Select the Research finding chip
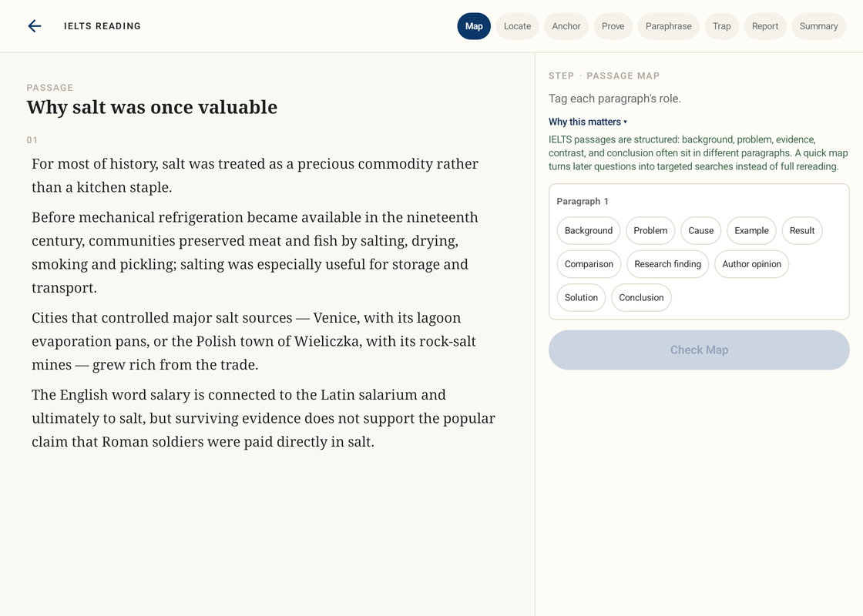The width and height of the screenshot is (863, 616). click(x=667, y=264)
